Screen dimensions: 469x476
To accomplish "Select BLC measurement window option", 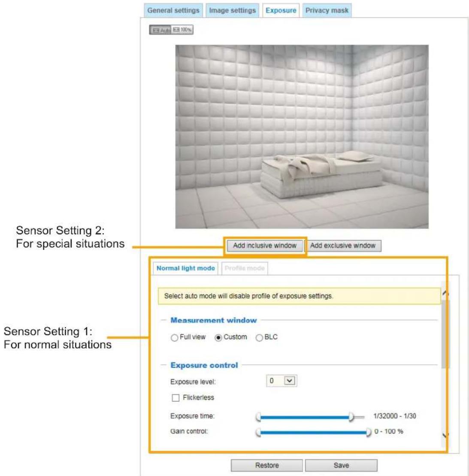I will click(x=259, y=337).
